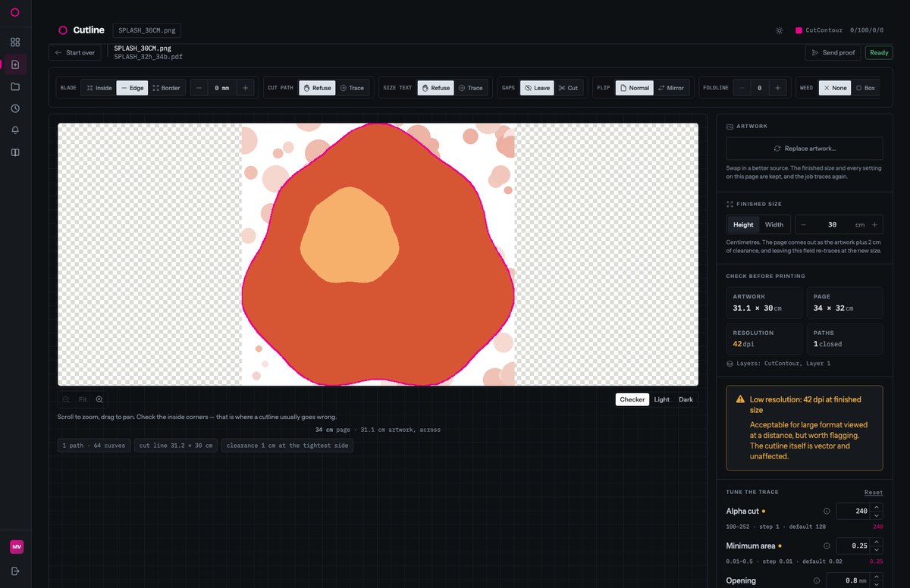Click the Send proof button
The image size is (910, 588).
point(833,53)
